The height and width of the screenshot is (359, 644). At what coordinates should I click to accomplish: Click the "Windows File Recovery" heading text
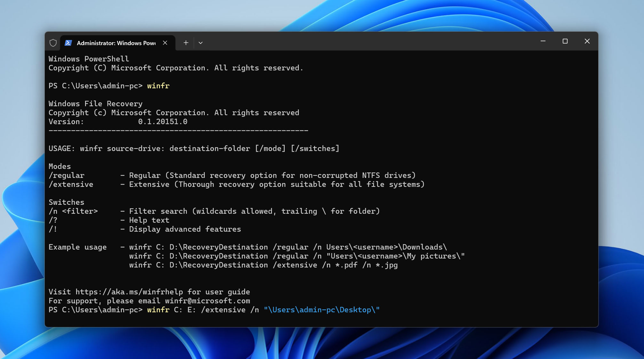[x=95, y=104]
